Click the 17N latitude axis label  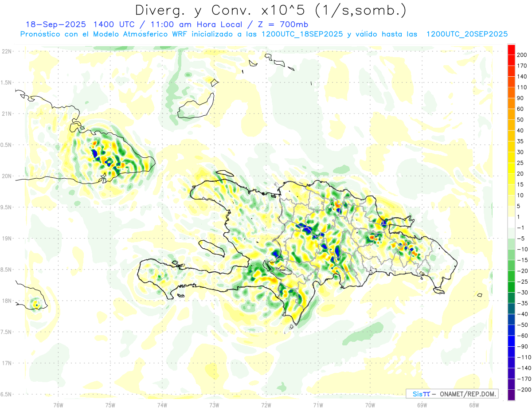[7, 363]
